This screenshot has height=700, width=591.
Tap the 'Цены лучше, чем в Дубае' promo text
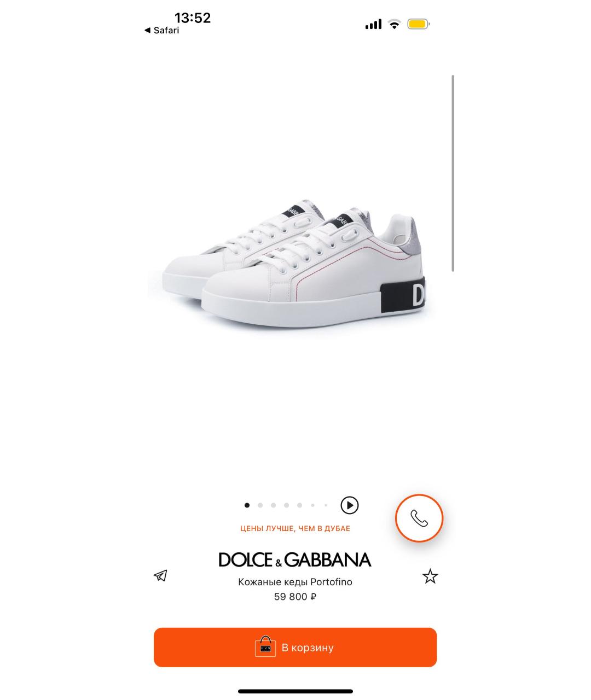tap(295, 528)
